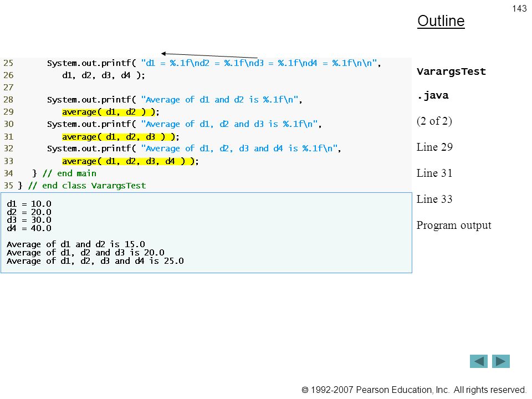
Task: Select the Program output outline entry
Action: (454, 226)
